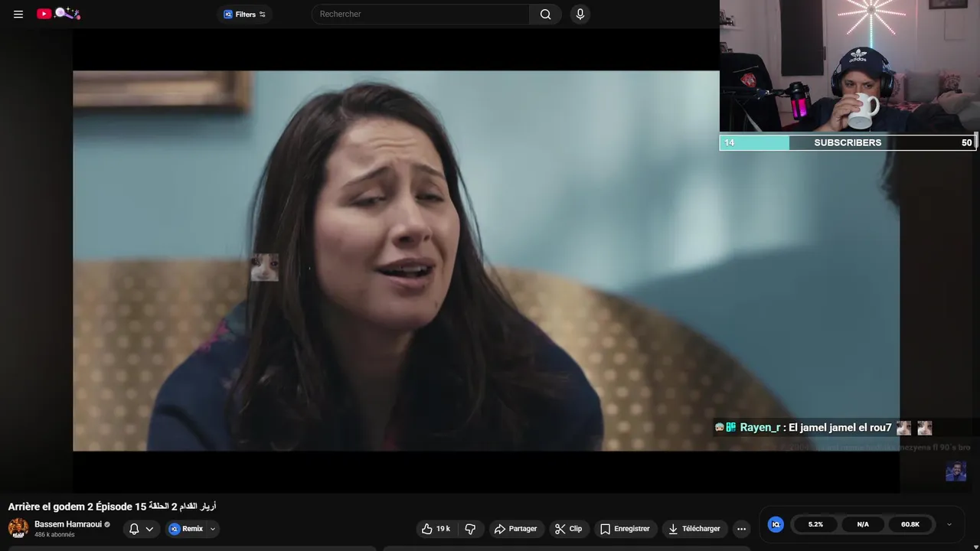Click the blue vidIQ score icon
The height and width of the screenshot is (551, 980).
click(776, 524)
